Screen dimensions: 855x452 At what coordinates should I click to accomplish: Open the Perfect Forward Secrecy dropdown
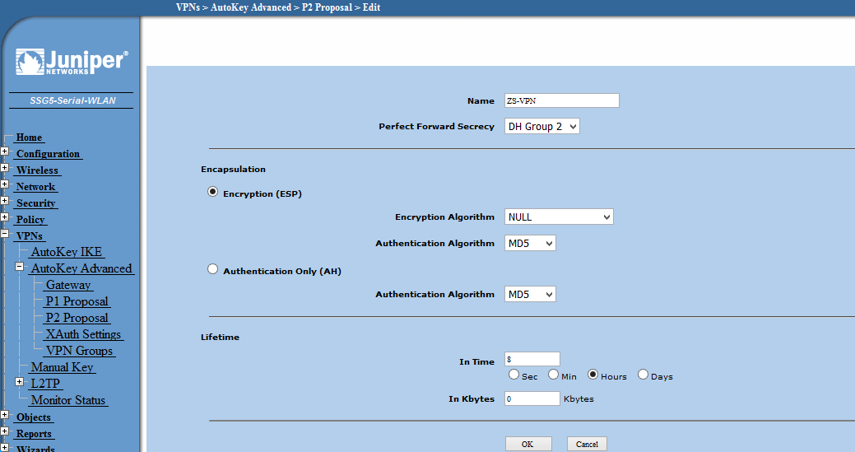coord(542,127)
